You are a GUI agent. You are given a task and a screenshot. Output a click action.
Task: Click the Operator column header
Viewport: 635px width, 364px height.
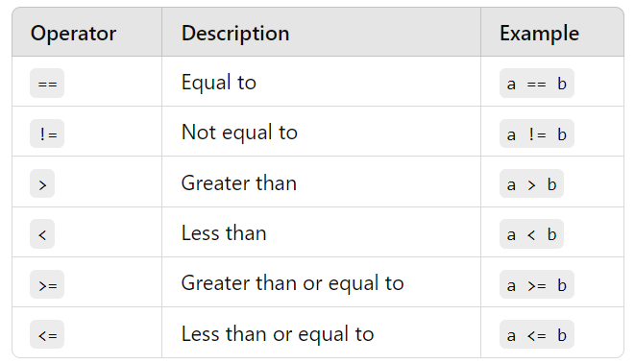pos(73,34)
